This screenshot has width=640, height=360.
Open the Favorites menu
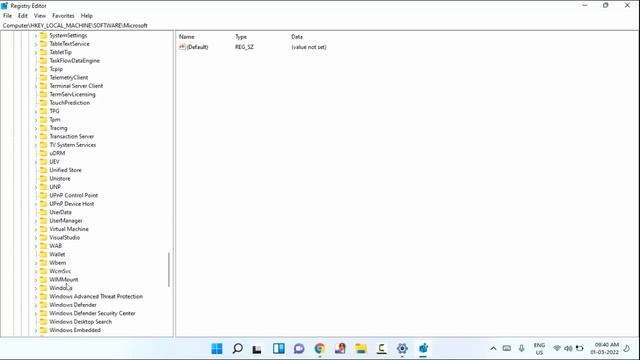(x=63, y=16)
